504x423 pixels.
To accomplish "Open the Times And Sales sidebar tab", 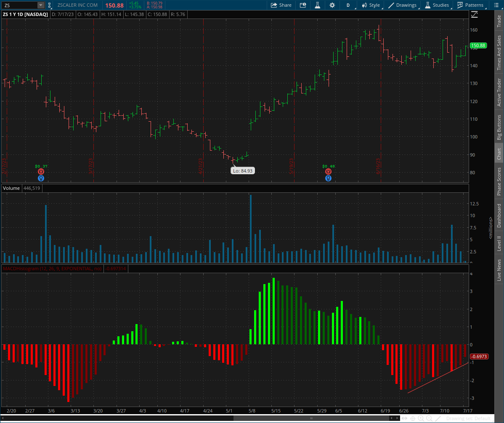I will coord(499,53).
